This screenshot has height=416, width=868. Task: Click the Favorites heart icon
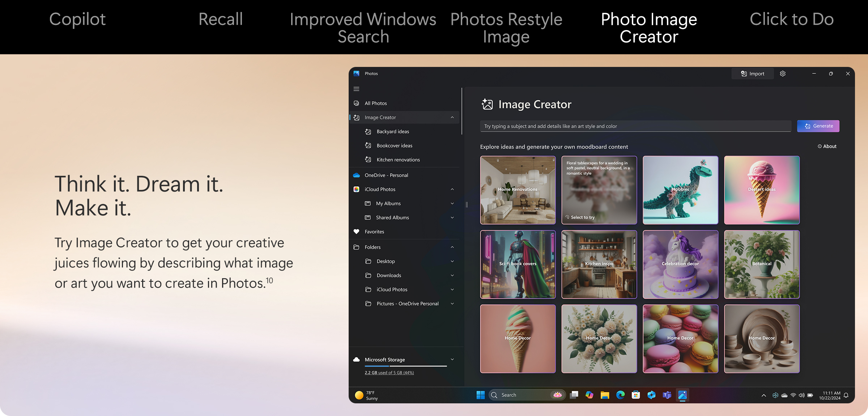[x=356, y=232]
